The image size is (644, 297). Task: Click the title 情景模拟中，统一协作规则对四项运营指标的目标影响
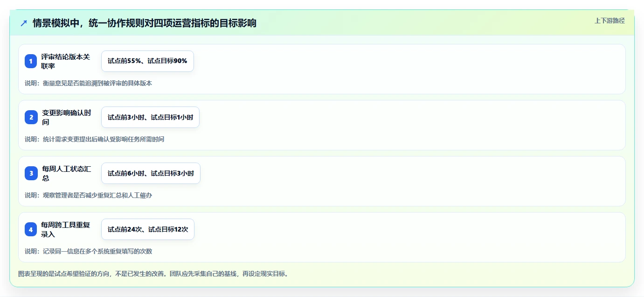pyautogui.click(x=145, y=23)
